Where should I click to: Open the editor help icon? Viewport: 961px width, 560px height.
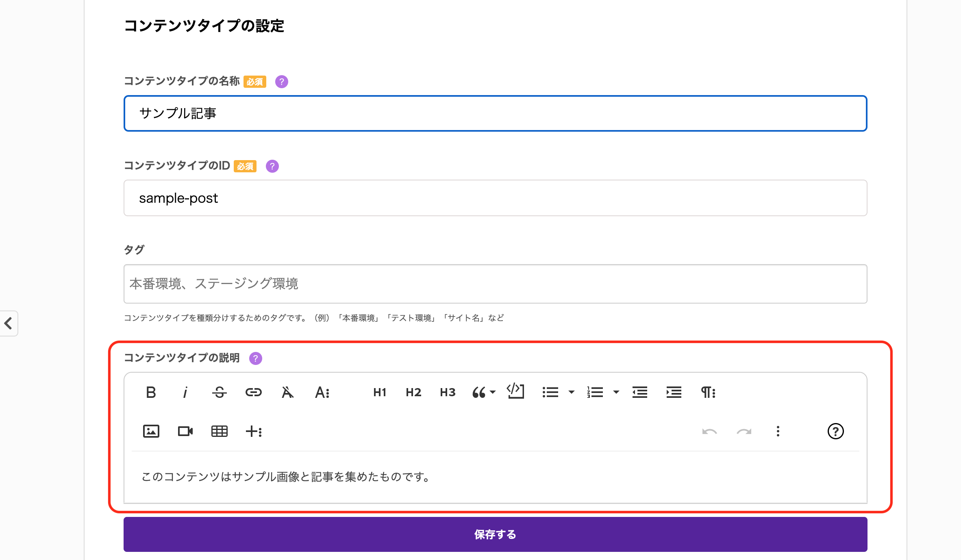coord(835,431)
